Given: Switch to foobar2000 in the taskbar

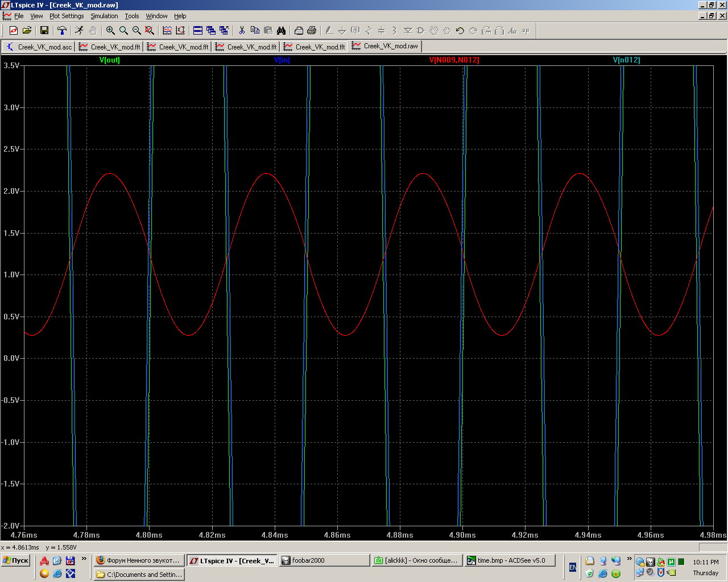Looking at the screenshot, I should pyautogui.click(x=324, y=560).
